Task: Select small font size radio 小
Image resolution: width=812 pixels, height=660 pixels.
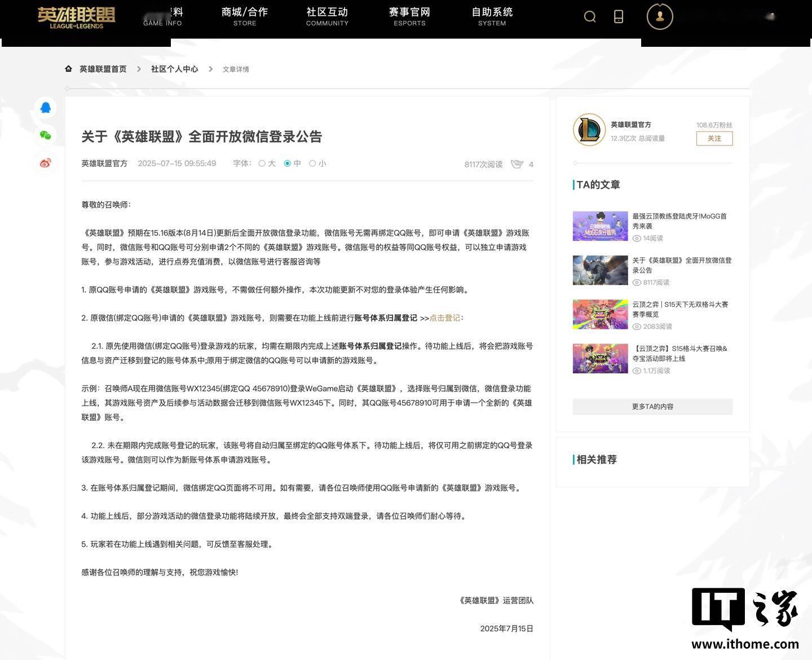Action: [312, 164]
